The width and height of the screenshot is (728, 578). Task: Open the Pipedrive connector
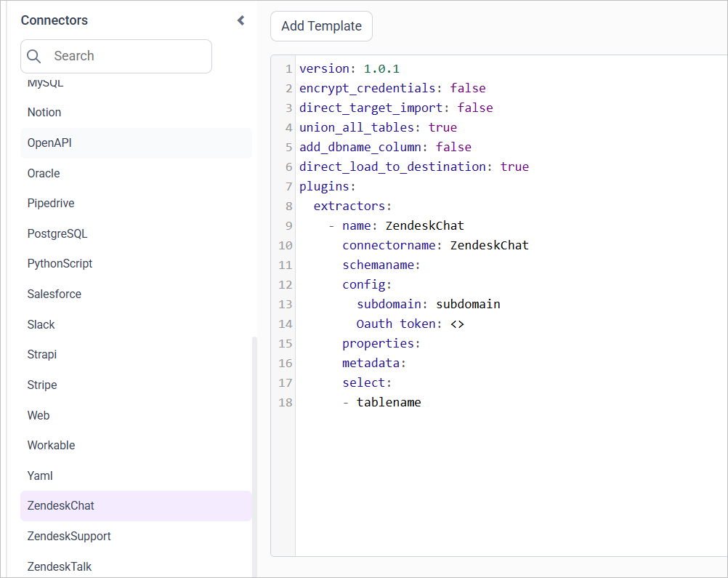point(51,203)
